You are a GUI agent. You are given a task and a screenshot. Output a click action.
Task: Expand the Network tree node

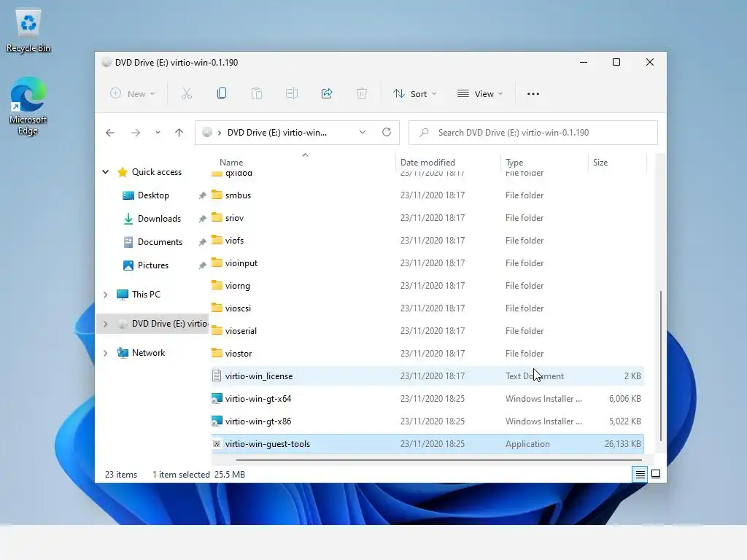click(106, 353)
